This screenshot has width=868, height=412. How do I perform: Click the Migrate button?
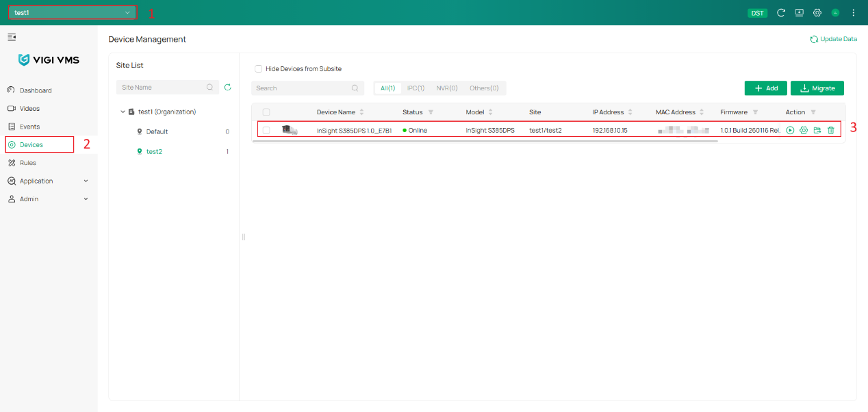[817, 88]
